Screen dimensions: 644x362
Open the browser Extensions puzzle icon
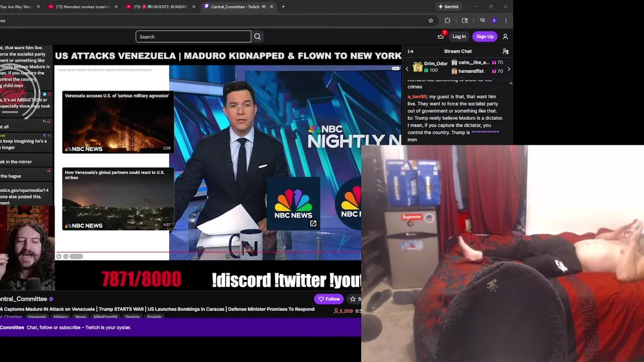[447, 21]
